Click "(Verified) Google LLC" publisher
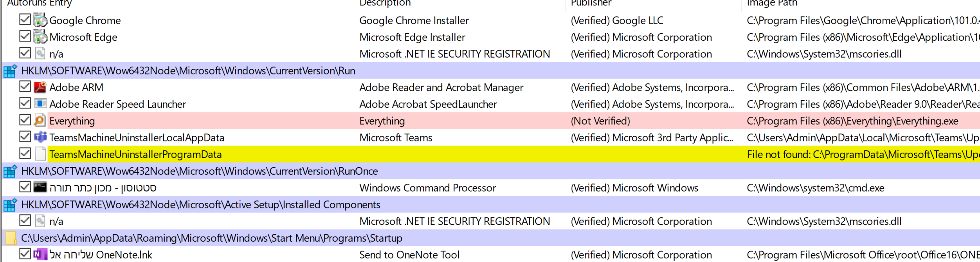Image resolution: width=980 pixels, height=262 pixels. pyautogui.click(x=617, y=20)
